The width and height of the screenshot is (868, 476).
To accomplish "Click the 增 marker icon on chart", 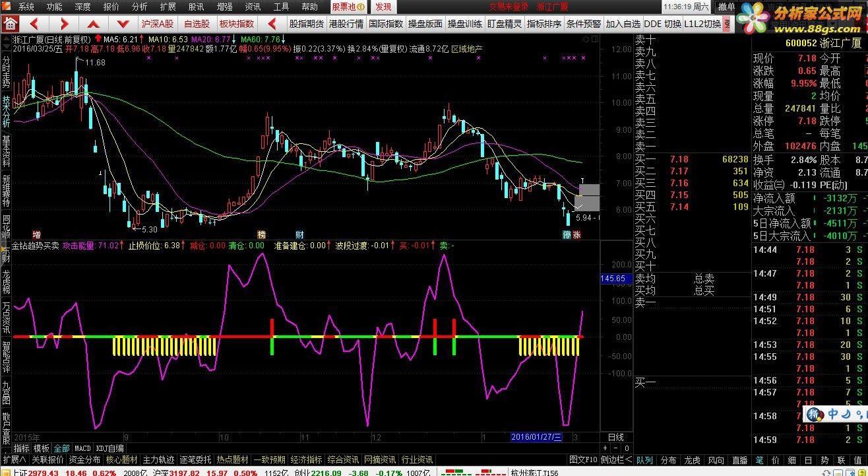I will pyautogui.click(x=36, y=234).
